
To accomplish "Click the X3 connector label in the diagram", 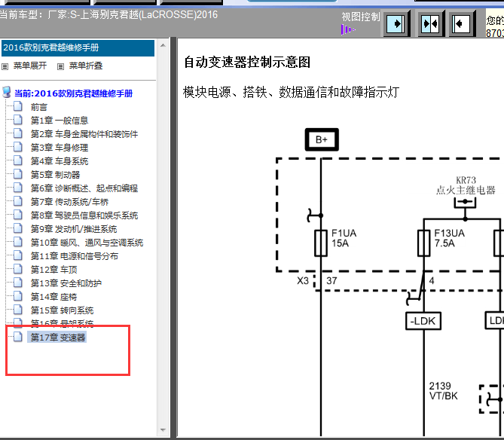I will coord(303,281).
